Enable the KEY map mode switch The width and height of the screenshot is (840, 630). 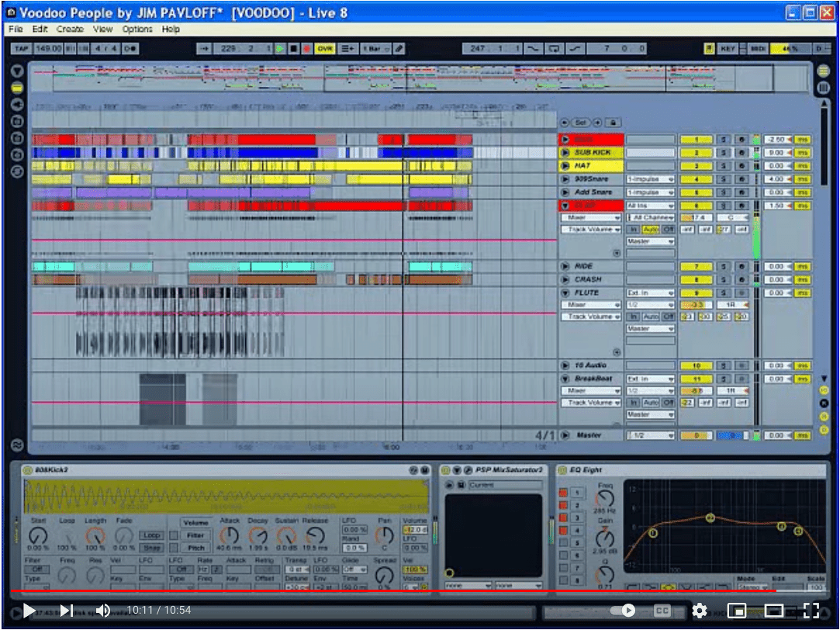coord(728,49)
